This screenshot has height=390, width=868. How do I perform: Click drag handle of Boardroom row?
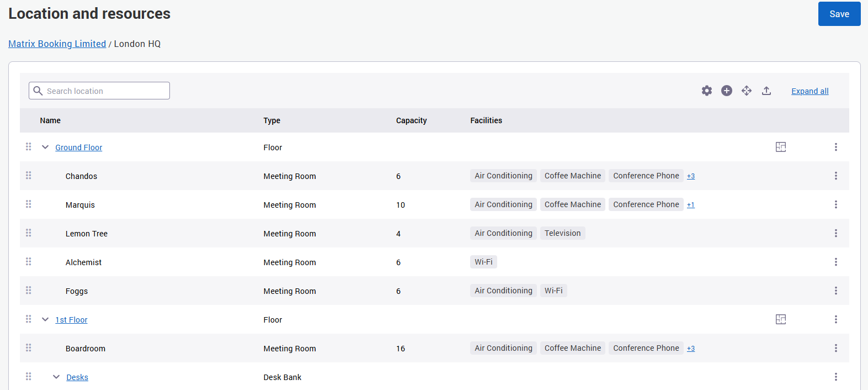[x=29, y=347]
